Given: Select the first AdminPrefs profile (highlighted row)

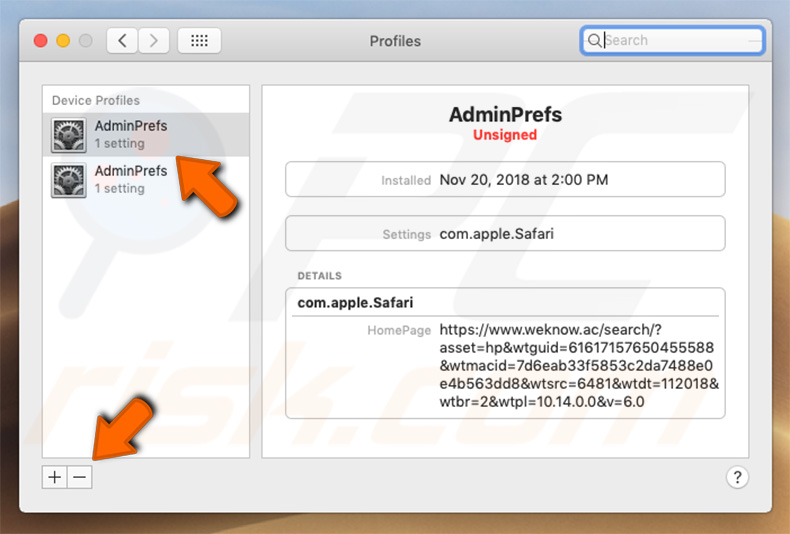Looking at the screenshot, I should click(x=146, y=135).
